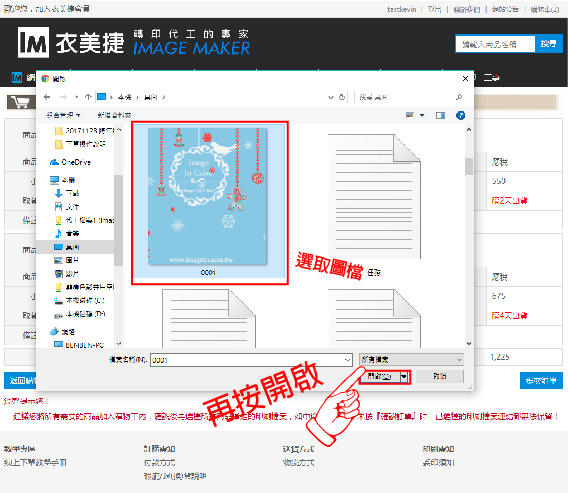568x493 pixels.
Task: Open dialog help question mark icon
Action: tap(460, 115)
